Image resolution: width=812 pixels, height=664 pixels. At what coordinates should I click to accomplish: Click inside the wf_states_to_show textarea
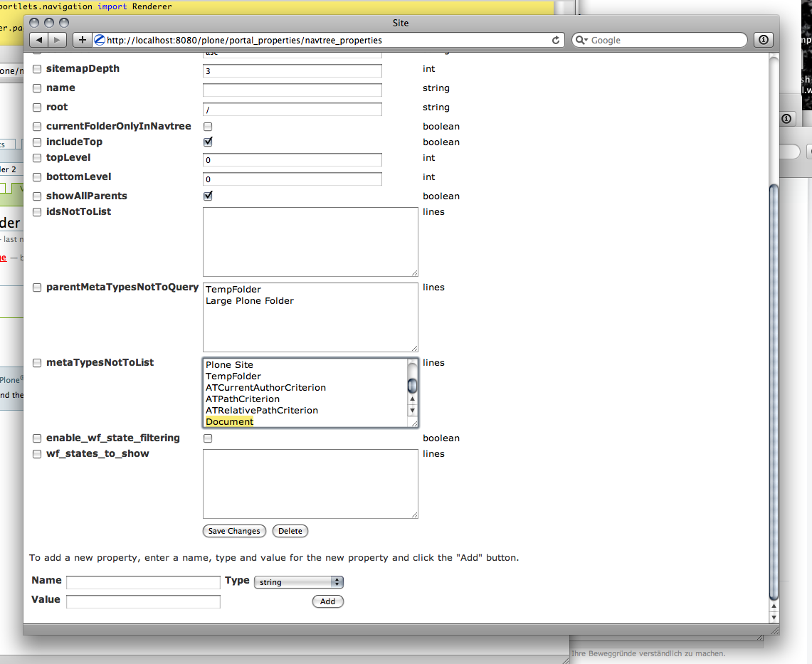pos(310,484)
